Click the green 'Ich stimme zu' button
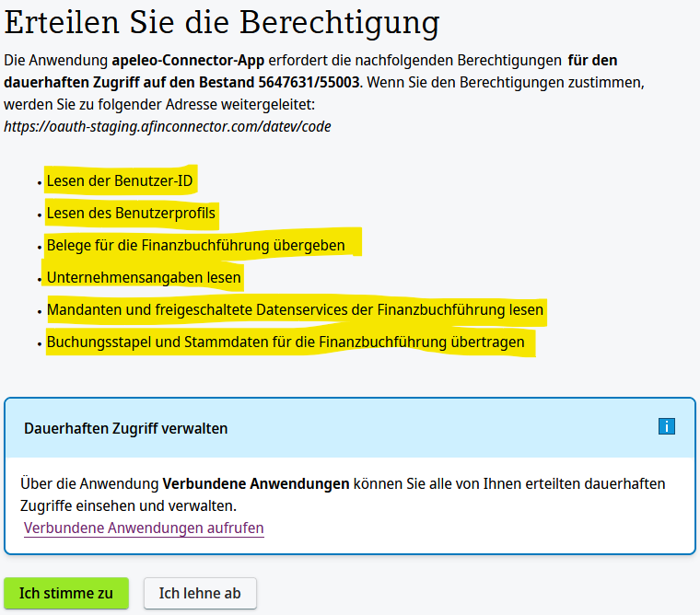The image size is (700, 615). pos(66,593)
